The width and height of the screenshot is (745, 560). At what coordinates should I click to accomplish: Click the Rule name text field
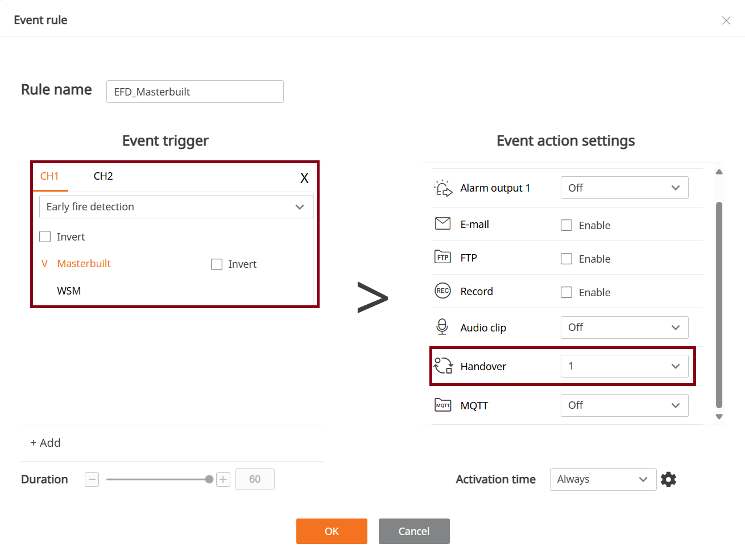[x=194, y=92]
